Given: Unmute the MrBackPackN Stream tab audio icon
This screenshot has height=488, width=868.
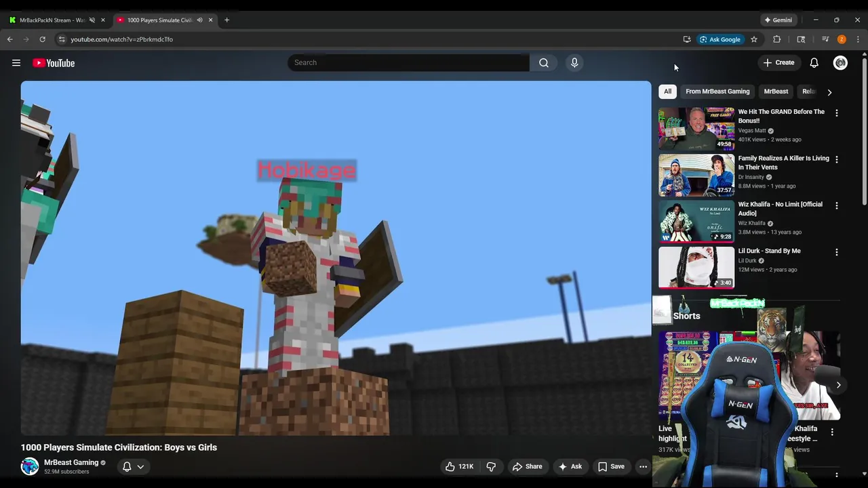Looking at the screenshot, I should pyautogui.click(x=92, y=20).
